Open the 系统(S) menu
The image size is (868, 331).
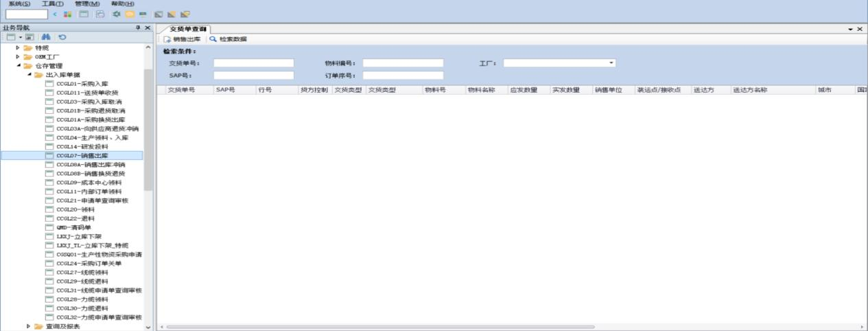click(19, 4)
